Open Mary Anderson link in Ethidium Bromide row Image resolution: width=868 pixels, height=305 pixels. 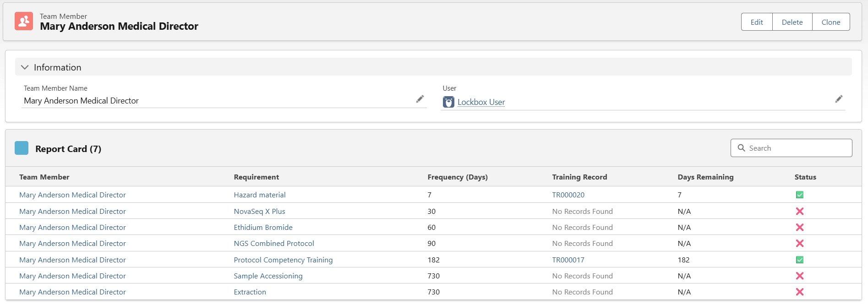click(x=72, y=227)
